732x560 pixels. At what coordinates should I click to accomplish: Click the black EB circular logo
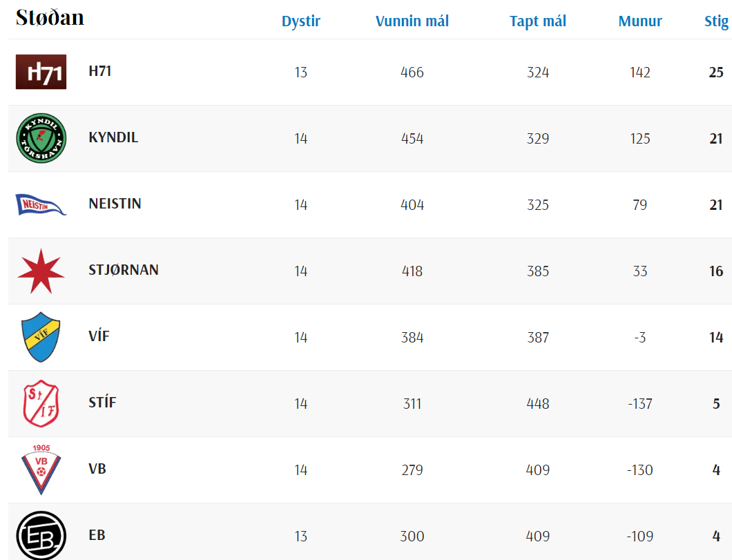(x=41, y=536)
